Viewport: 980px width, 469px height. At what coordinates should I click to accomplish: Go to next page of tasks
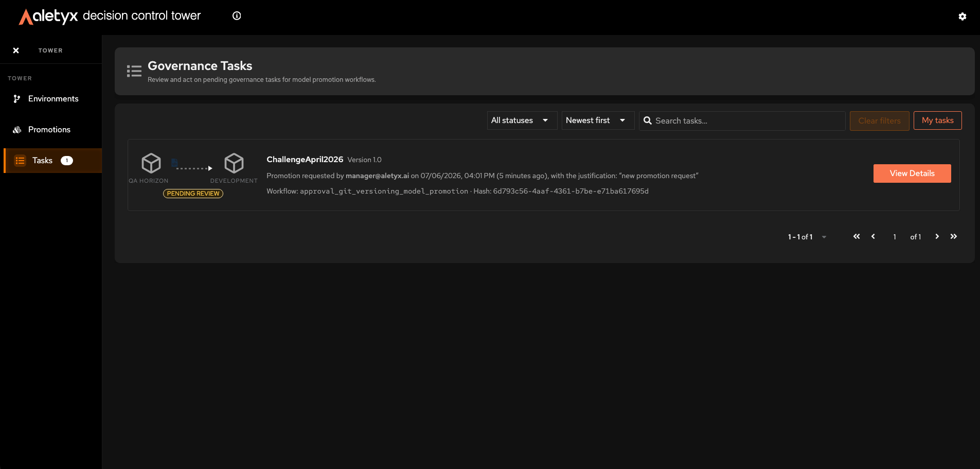click(937, 236)
